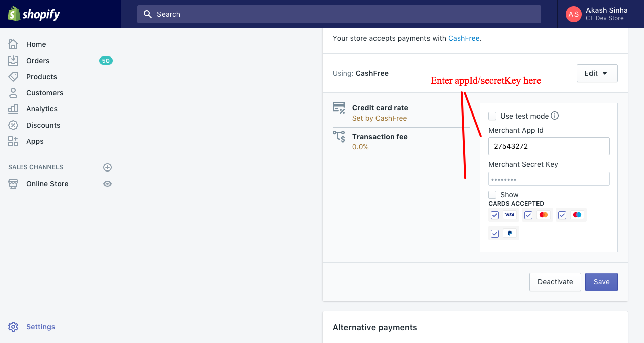644x343 pixels.
Task: Uncheck the Mastercard checkbox
Action: pyautogui.click(x=528, y=215)
